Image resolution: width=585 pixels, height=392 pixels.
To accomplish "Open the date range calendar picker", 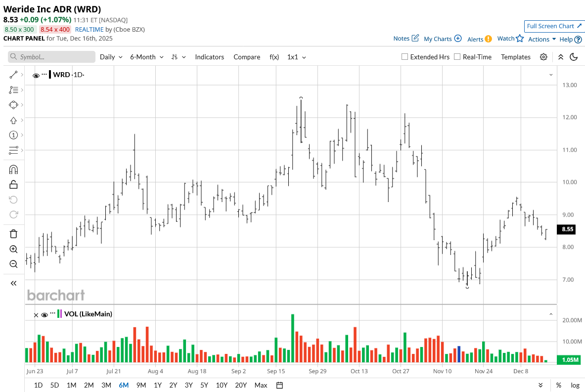I will [279, 385].
